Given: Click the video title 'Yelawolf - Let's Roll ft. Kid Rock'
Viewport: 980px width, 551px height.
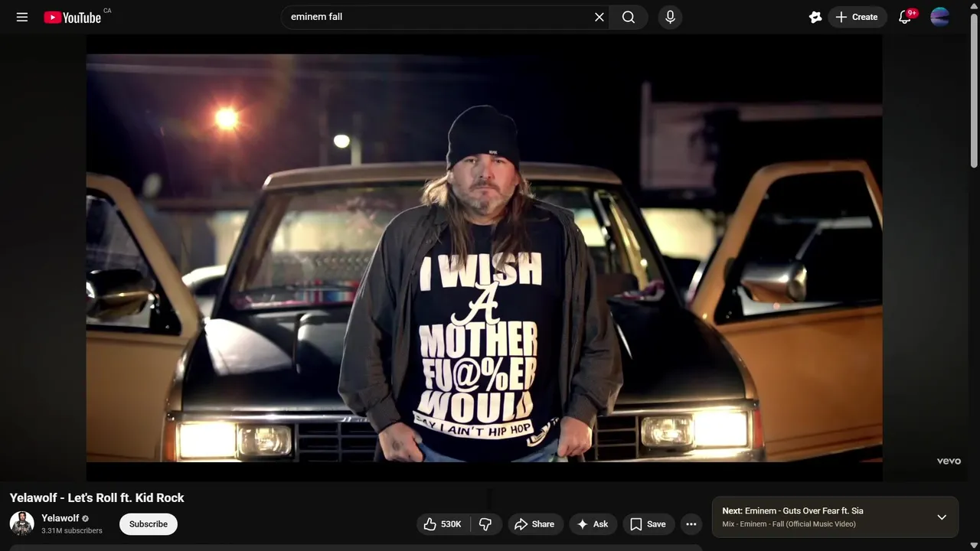Looking at the screenshot, I should 97,497.
